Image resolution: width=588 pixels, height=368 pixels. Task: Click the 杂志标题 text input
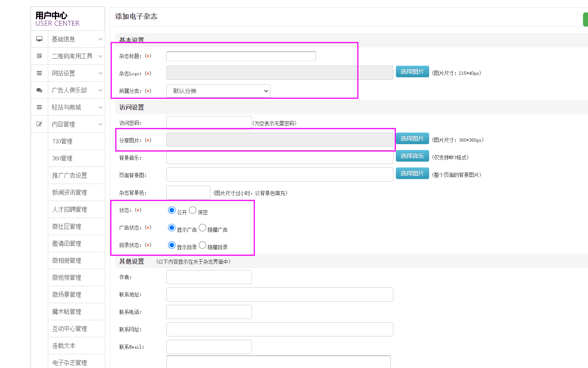pyautogui.click(x=241, y=56)
